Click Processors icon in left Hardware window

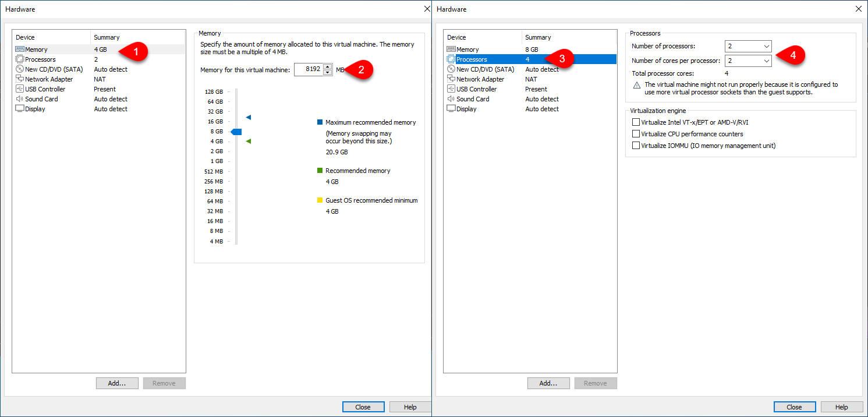click(x=19, y=59)
